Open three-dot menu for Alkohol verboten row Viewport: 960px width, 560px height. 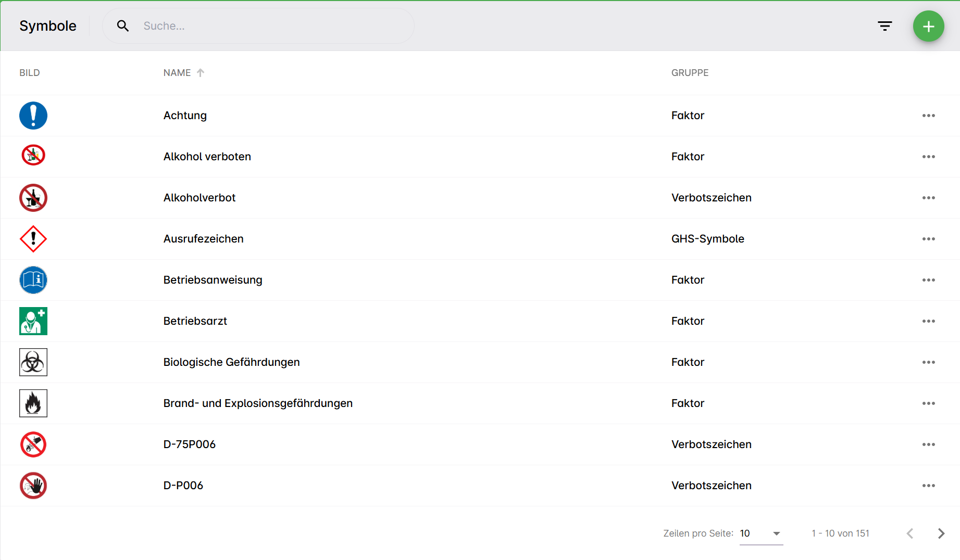(x=928, y=157)
